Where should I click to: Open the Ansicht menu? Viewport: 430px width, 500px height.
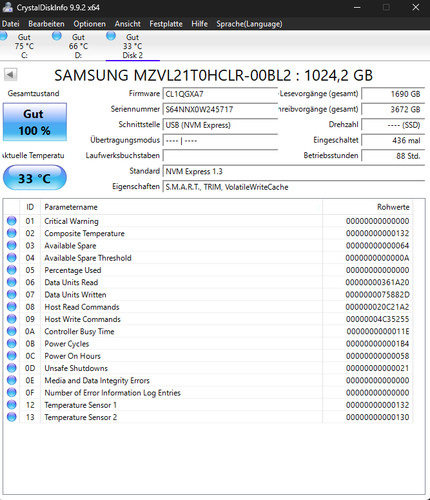[x=128, y=24]
